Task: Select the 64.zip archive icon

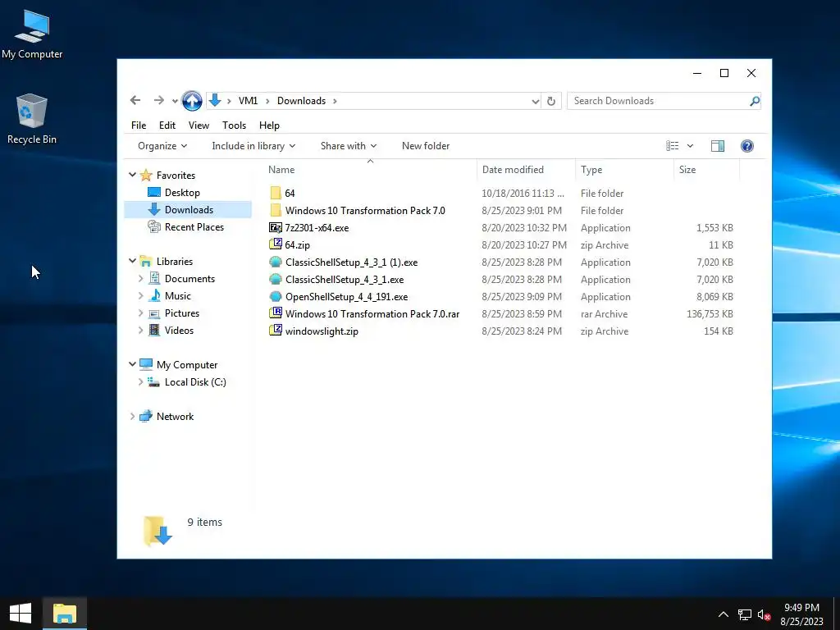Action: click(276, 244)
